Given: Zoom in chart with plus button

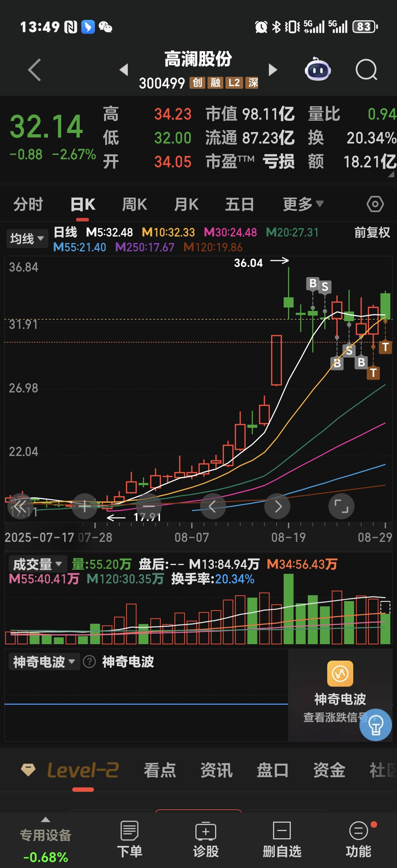Looking at the screenshot, I should point(85,506).
